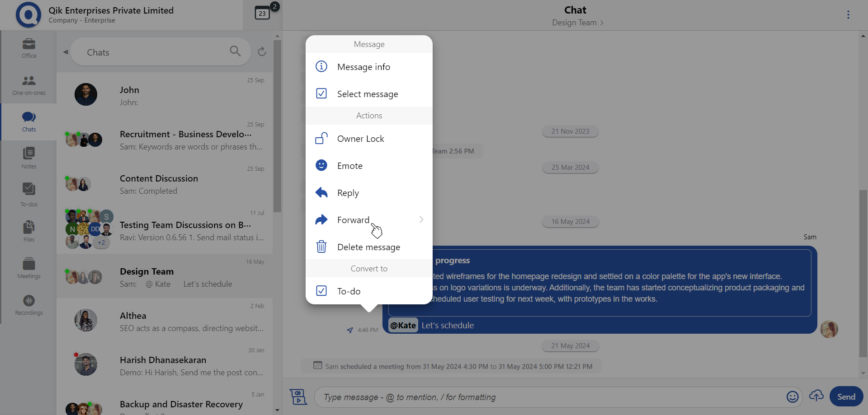Viewport: 868px width, 415px height.
Task: Click the chat list scrollbar thumb
Action: (277, 126)
